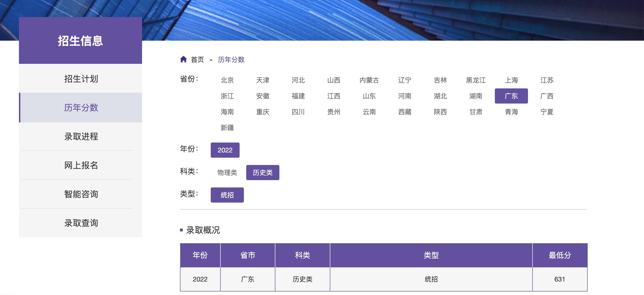Viewport: 644px width, 295px height.
Task: Filter scores by 甘肃
Action: pyautogui.click(x=476, y=112)
